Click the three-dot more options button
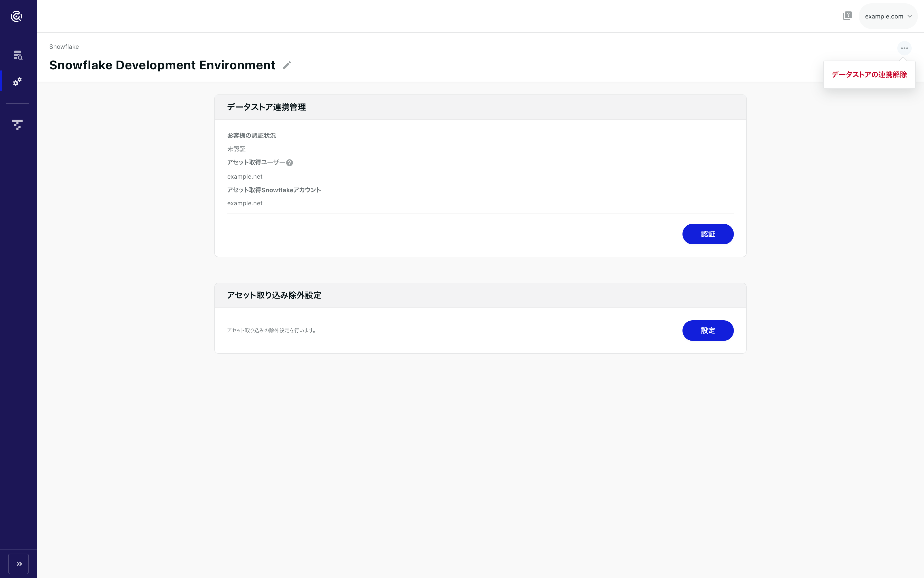The width and height of the screenshot is (924, 578). [904, 48]
